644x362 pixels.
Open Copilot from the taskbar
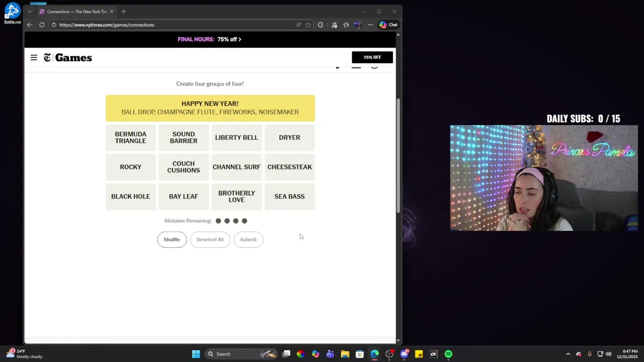[x=315, y=354]
